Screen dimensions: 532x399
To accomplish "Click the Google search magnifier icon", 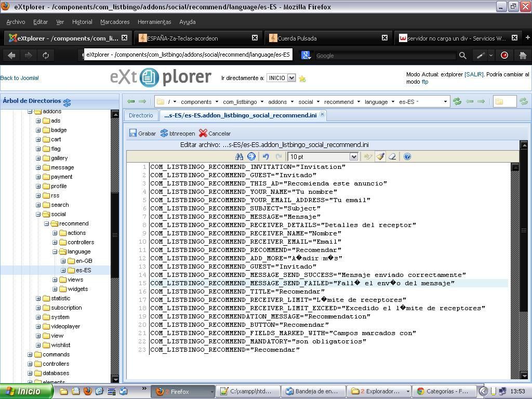I will click(x=462, y=55).
